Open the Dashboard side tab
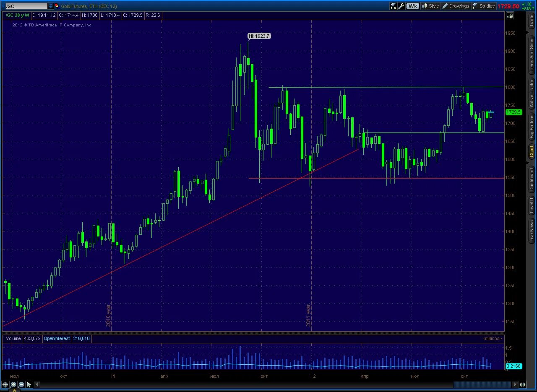Screen dimensions: 537x392 coord(532,179)
